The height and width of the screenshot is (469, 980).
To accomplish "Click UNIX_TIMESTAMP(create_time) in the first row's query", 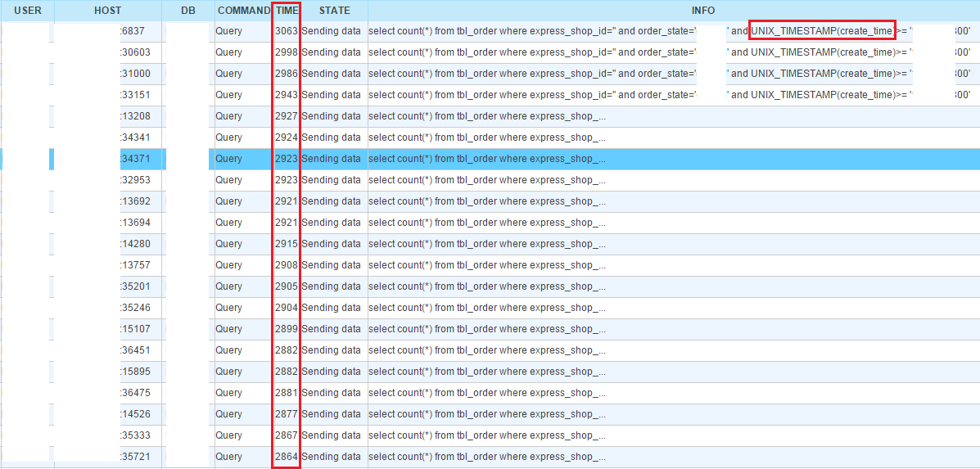I will tap(822, 31).
